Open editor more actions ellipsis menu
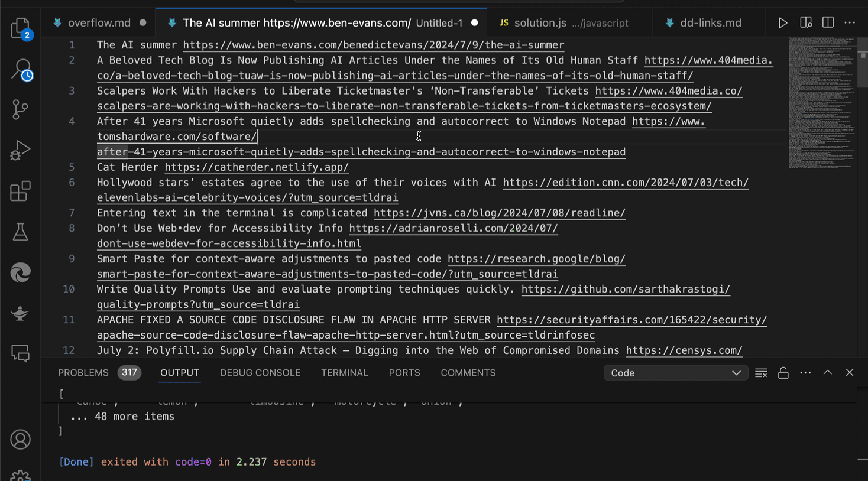The height and width of the screenshot is (481, 868). [x=850, y=23]
